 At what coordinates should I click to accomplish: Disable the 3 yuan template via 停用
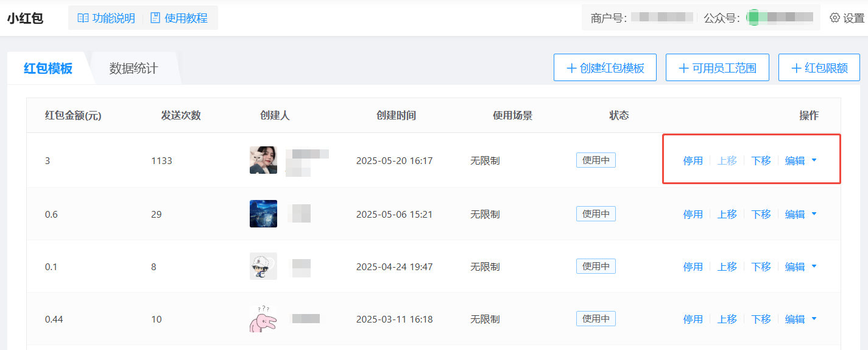pyautogui.click(x=693, y=161)
